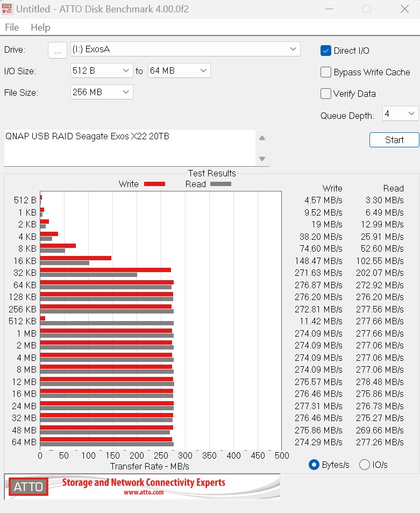Image resolution: width=420 pixels, height=513 pixels.
Task: Enable Bypass Write Cache
Action: pyautogui.click(x=326, y=72)
